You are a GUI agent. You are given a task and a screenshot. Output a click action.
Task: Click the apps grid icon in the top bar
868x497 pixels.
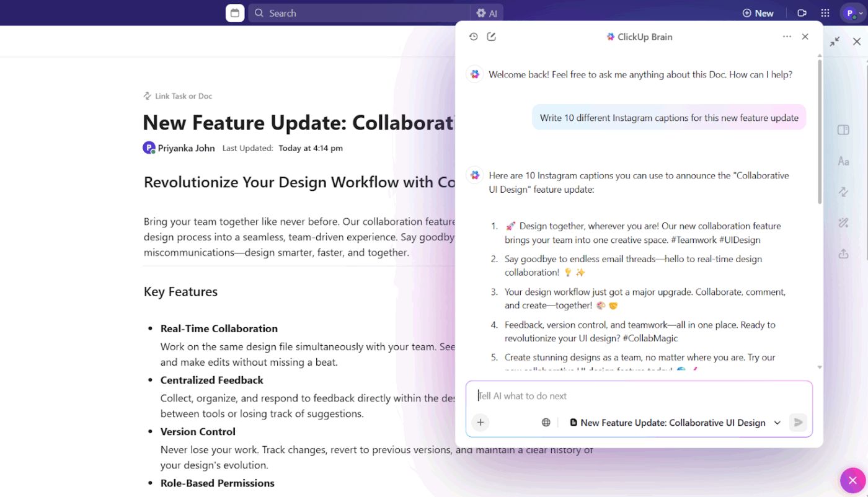pos(825,12)
